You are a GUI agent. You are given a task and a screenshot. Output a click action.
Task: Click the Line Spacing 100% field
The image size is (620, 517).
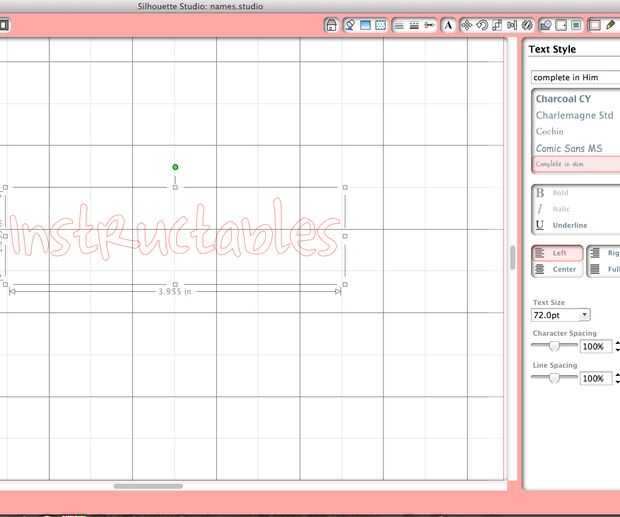(595, 378)
